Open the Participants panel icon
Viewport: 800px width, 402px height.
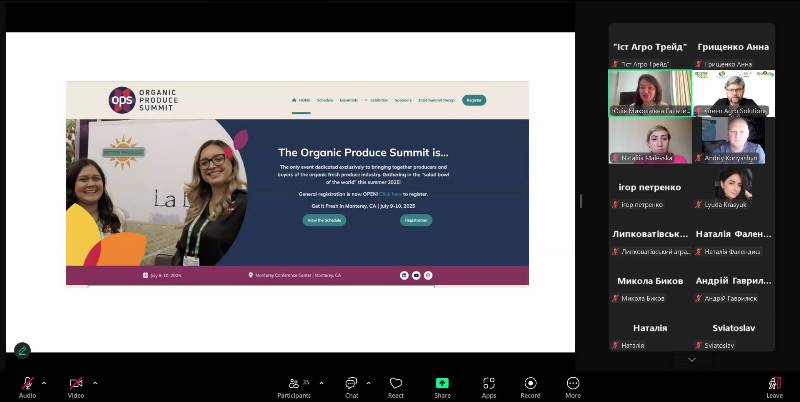pyautogui.click(x=294, y=383)
